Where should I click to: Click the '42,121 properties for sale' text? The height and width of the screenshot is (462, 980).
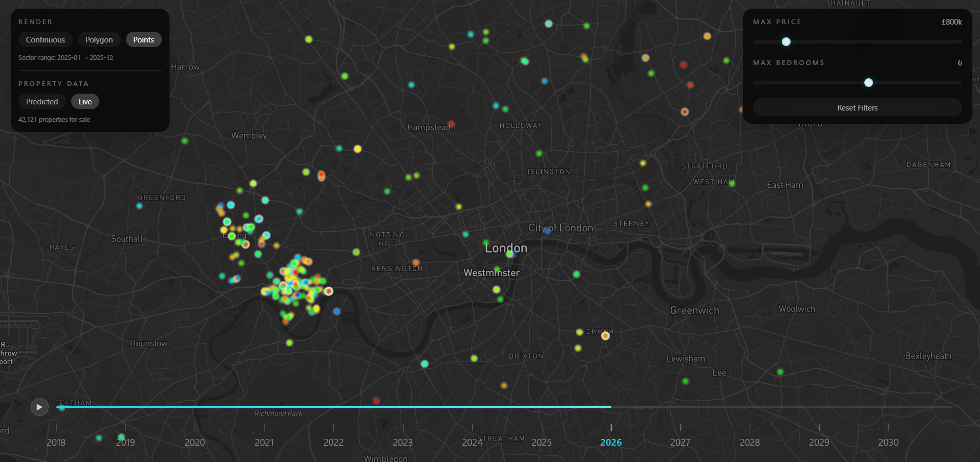pyautogui.click(x=54, y=119)
